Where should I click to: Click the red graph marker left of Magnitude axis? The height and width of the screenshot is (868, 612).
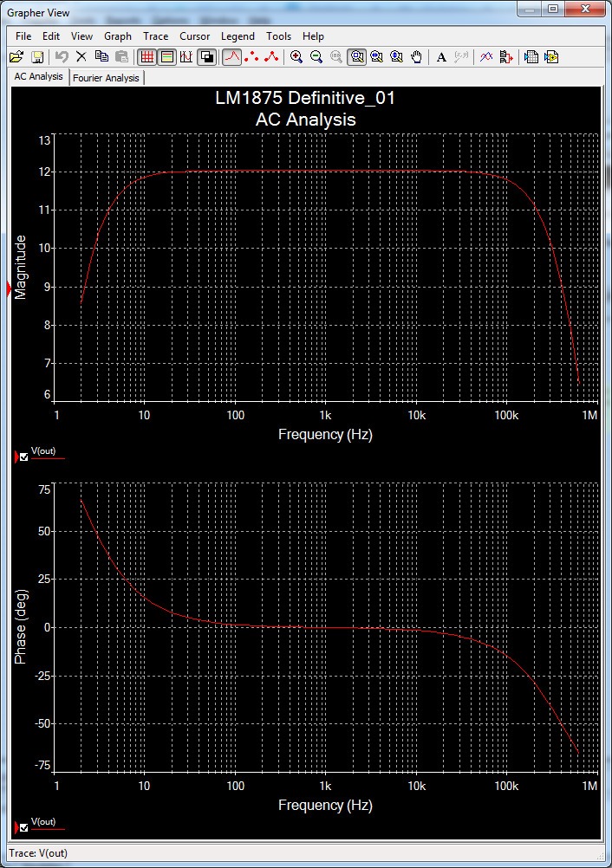pyautogui.click(x=9, y=288)
